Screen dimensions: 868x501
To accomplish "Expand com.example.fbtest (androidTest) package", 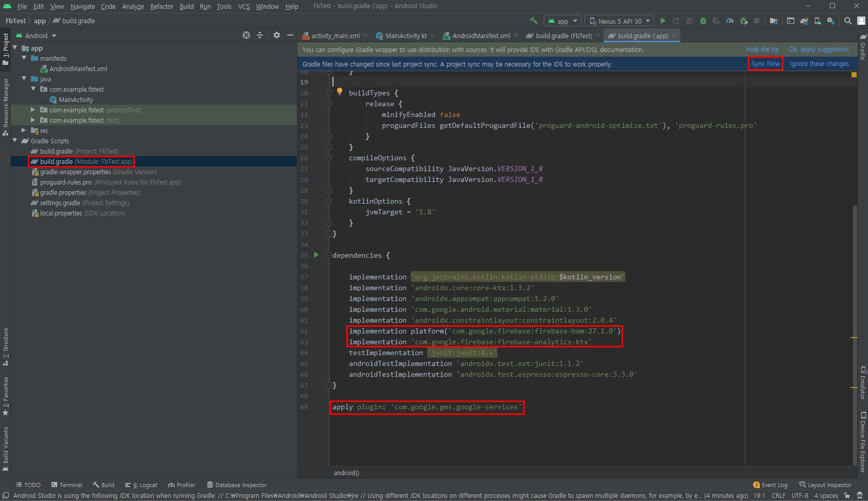I will coord(34,109).
